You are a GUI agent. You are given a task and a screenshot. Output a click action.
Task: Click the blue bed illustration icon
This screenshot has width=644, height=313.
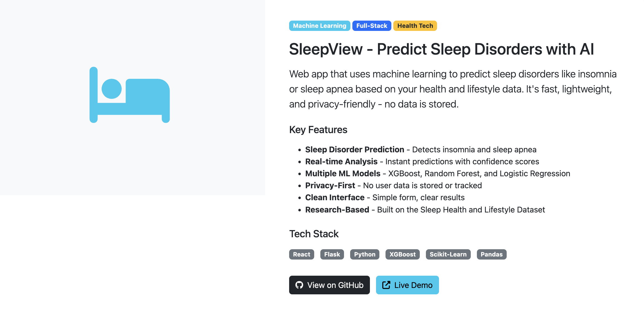tap(130, 95)
